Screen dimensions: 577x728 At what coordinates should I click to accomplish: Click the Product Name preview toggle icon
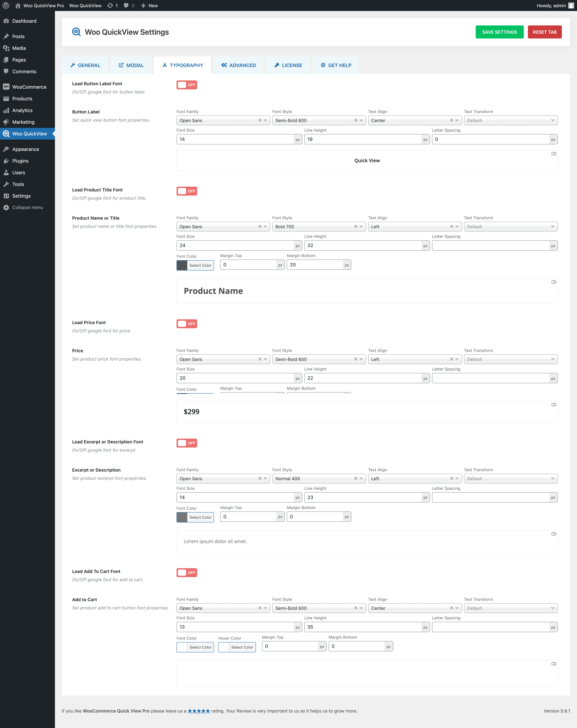[553, 282]
